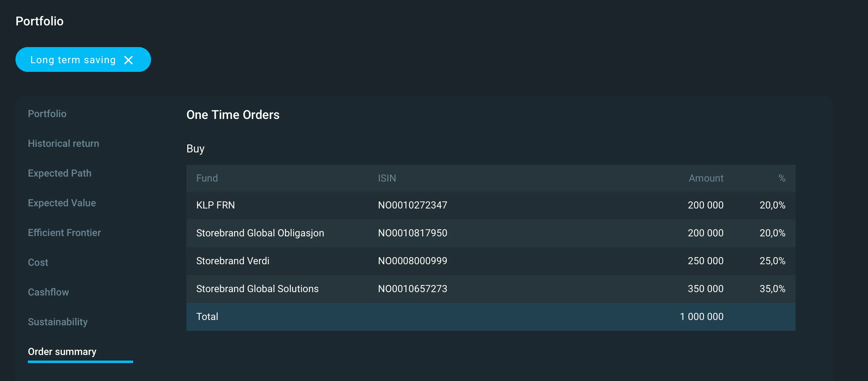Switch to the Cashflow tab
The width and height of the screenshot is (868, 381).
pos(49,292)
